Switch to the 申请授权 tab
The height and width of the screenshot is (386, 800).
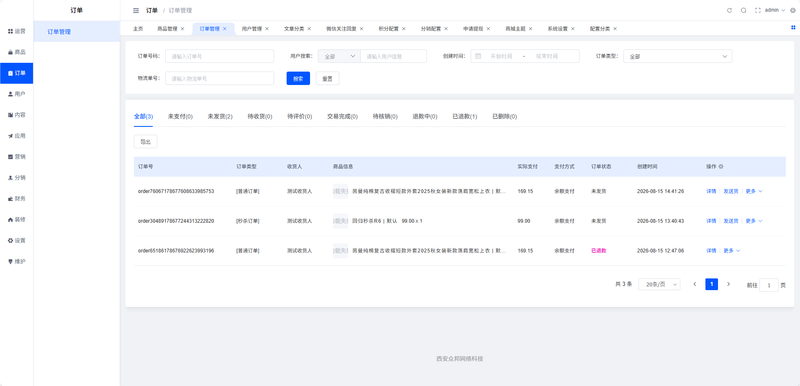pos(473,29)
